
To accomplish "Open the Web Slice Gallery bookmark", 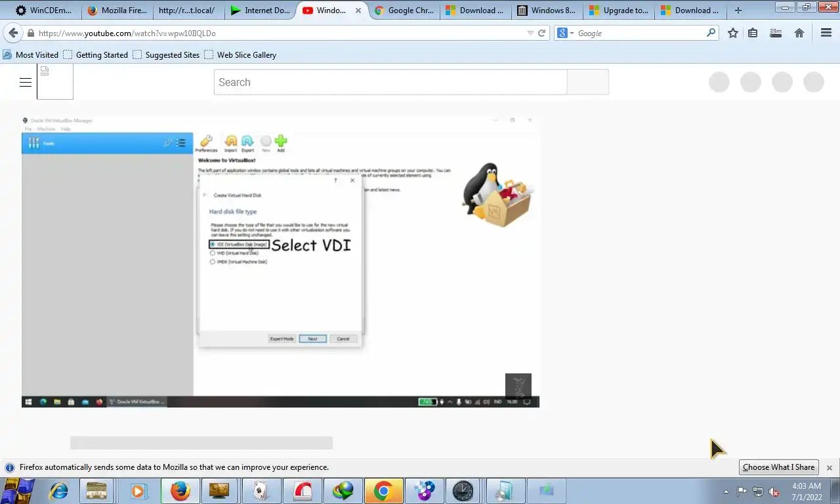I will coord(240,54).
